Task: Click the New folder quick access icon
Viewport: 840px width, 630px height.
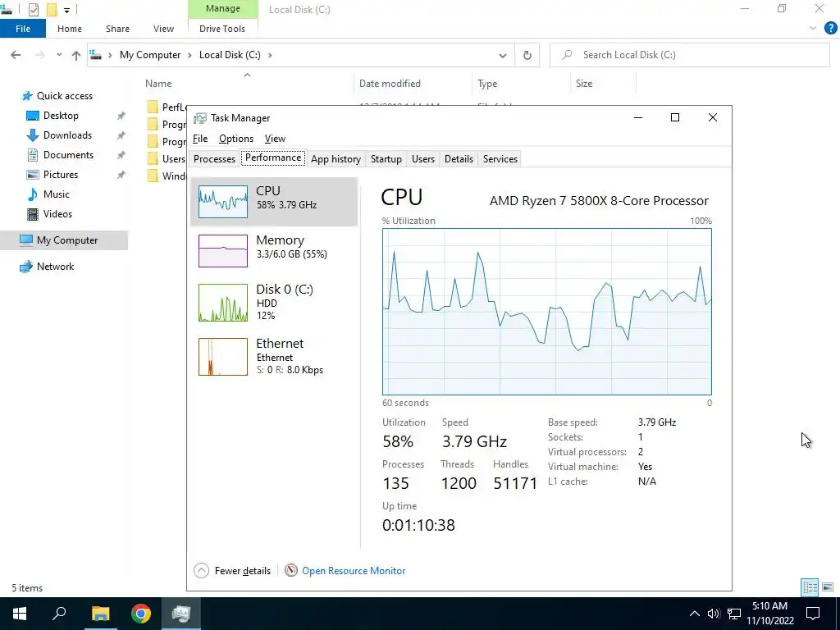Action: [x=52, y=10]
